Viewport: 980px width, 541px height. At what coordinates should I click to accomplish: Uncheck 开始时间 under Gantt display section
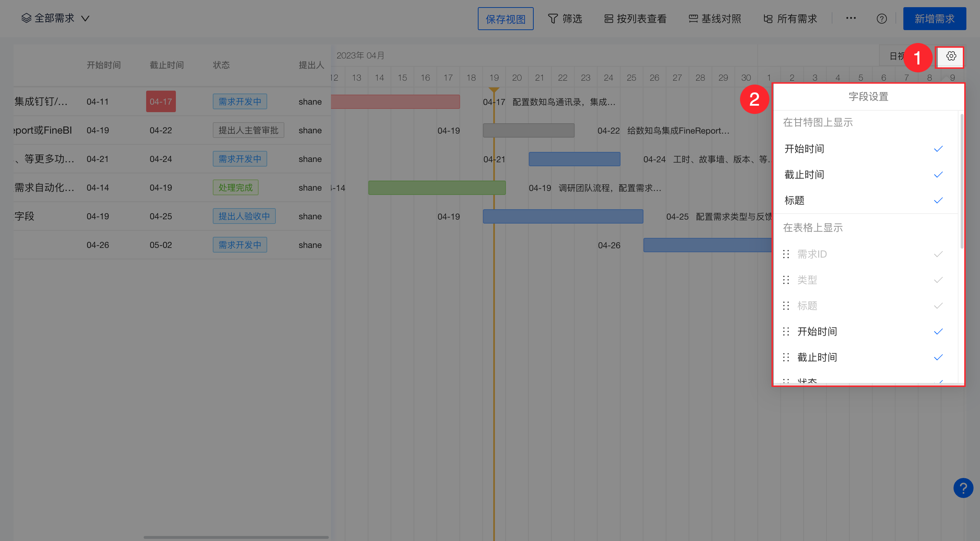938,149
